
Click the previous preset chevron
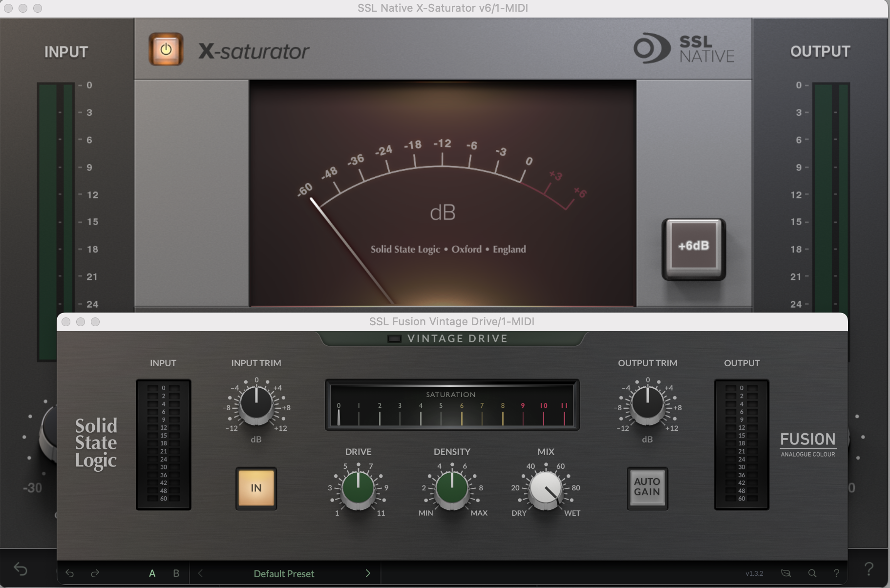pyautogui.click(x=200, y=573)
